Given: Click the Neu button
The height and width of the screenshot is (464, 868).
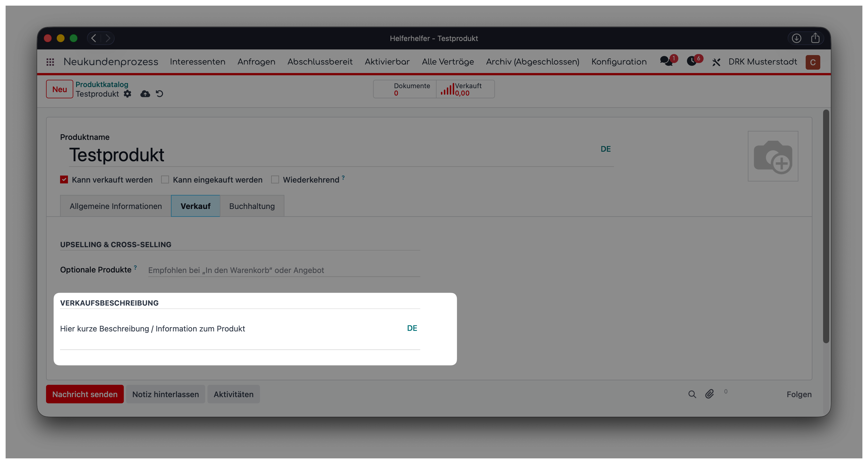Looking at the screenshot, I should 60,89.
